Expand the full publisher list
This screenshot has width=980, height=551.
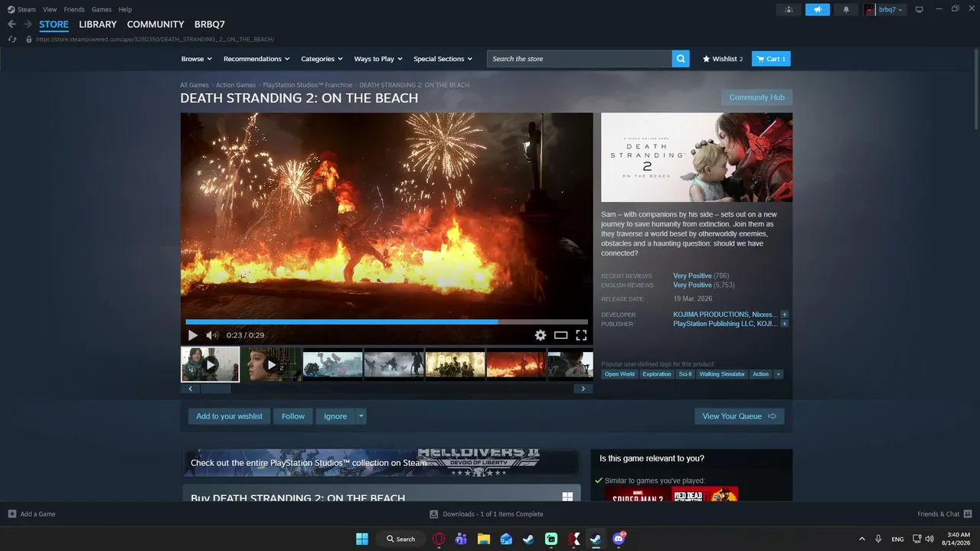point(785,324)
